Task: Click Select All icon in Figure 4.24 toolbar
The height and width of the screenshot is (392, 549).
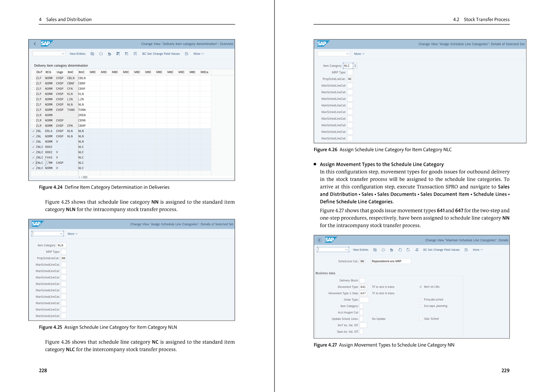Action: coord(118,54)
